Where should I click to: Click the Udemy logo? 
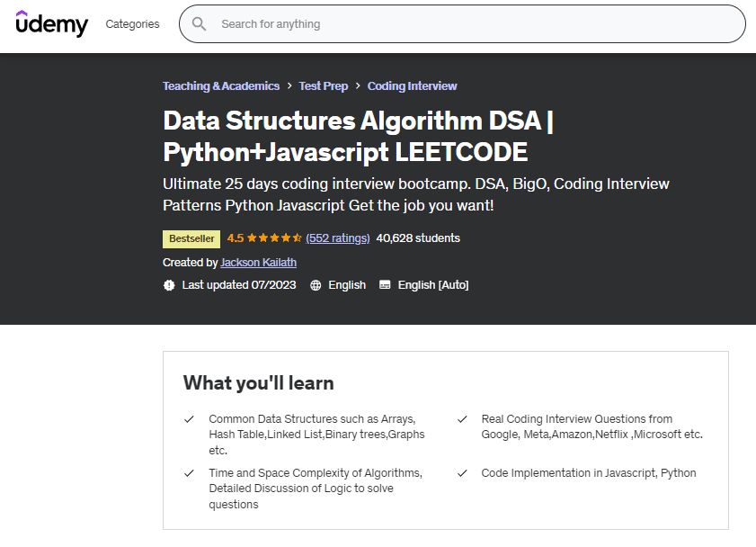click(52, 23)
